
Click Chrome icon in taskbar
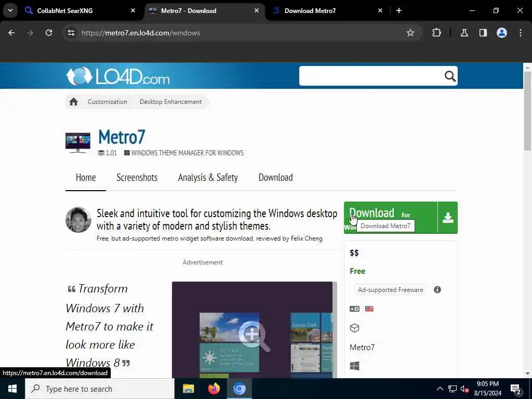pyautogui.click(x=239, y=389)
